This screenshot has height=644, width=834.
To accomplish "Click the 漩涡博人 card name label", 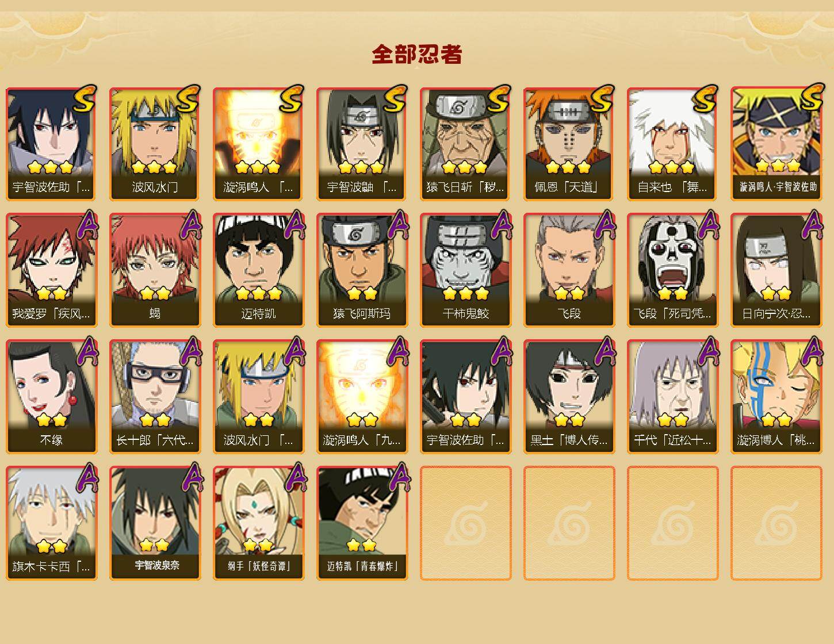I will (x=776, y=440).
